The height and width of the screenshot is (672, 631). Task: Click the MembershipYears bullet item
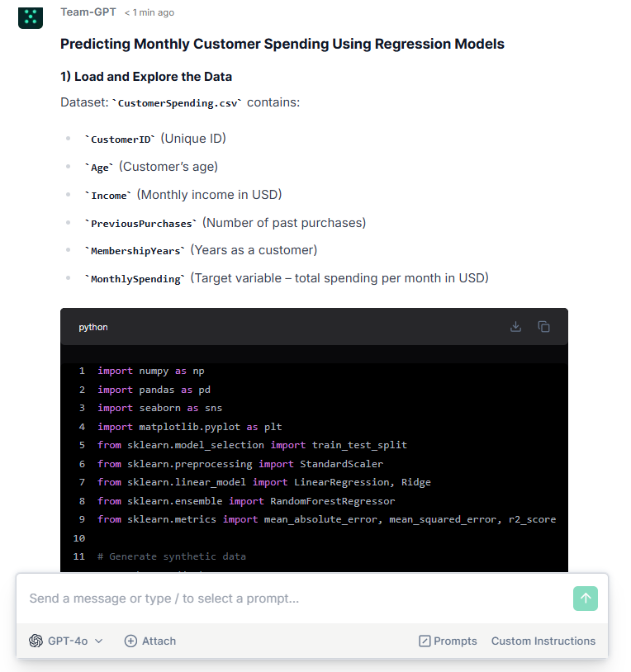[x=201, y=250]
